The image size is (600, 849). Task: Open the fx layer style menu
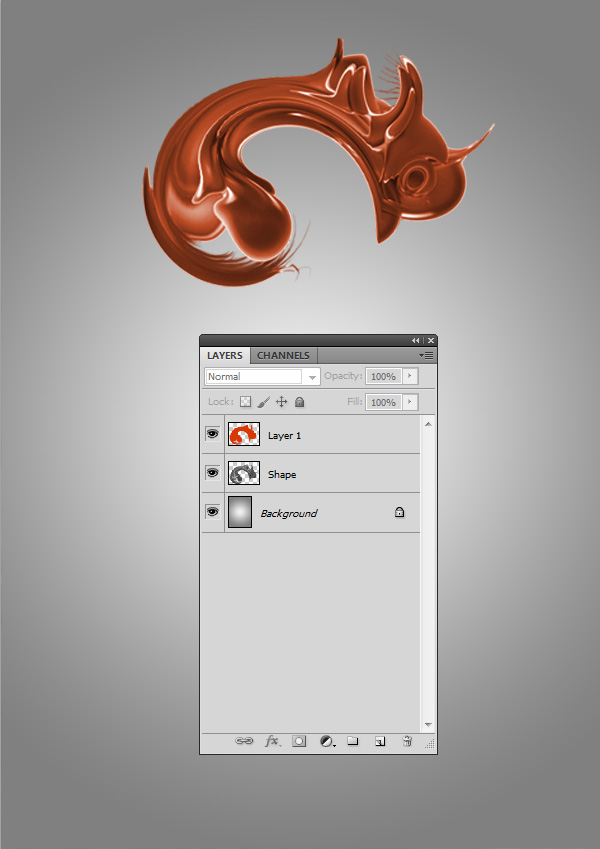pyautogui.click(x=271, y=741)
